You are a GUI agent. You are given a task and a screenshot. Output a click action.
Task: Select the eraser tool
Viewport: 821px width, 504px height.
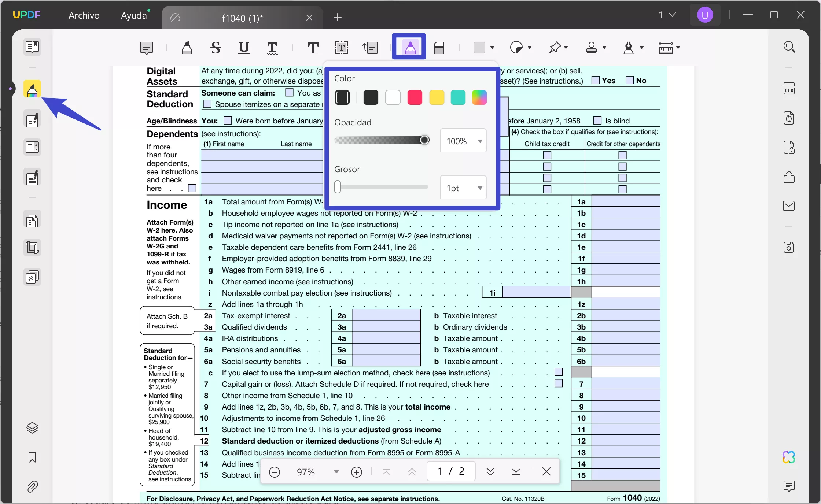click(439, 48)
